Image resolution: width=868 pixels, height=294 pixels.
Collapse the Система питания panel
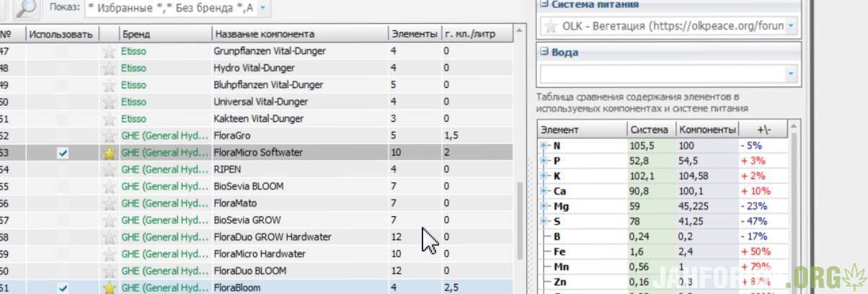point(544,4)
